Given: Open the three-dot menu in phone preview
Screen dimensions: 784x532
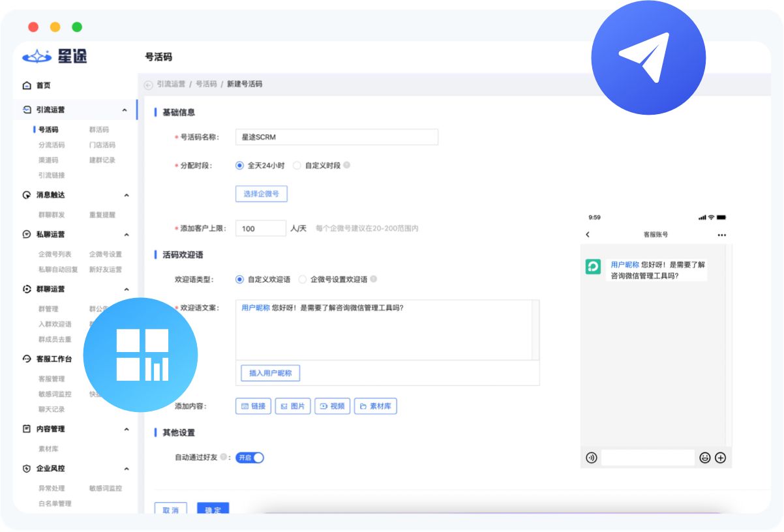Looking at the screenshot, I should pyautogui.click(x=721, y=235).
